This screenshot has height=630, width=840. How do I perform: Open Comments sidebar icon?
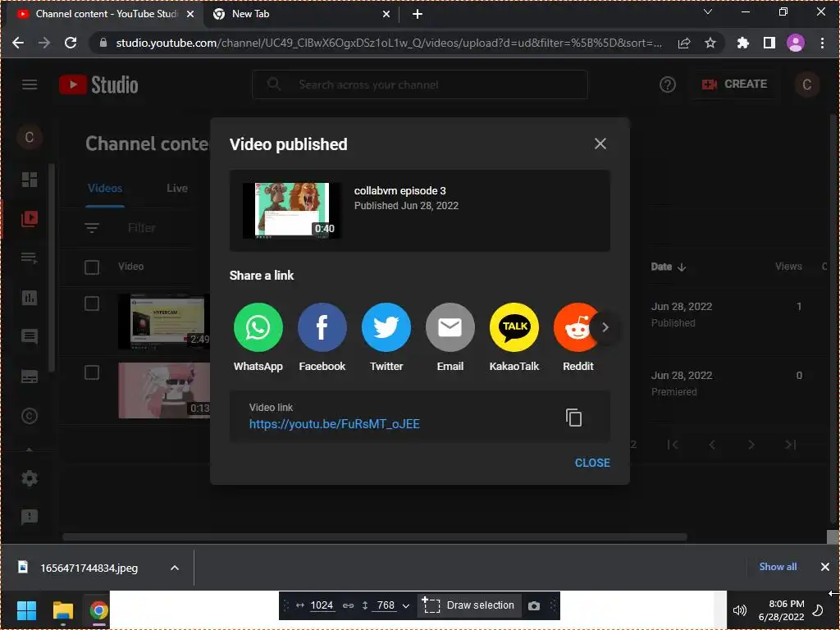coord(30,336)
